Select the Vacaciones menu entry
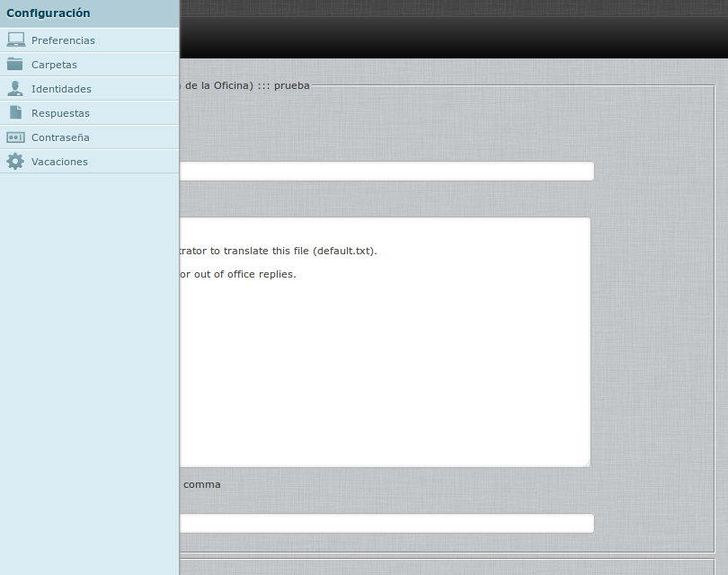The image size is (728, 575). [89, 162]
